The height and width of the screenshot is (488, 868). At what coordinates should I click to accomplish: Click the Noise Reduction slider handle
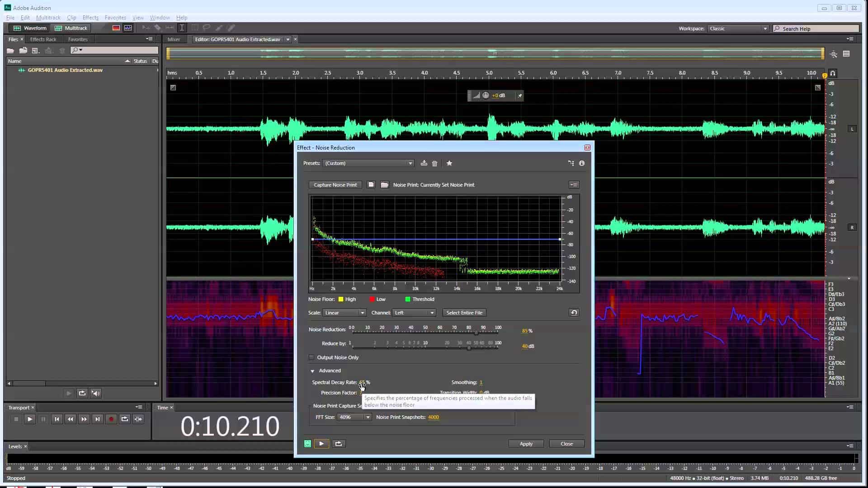click(x=476, y=333)
